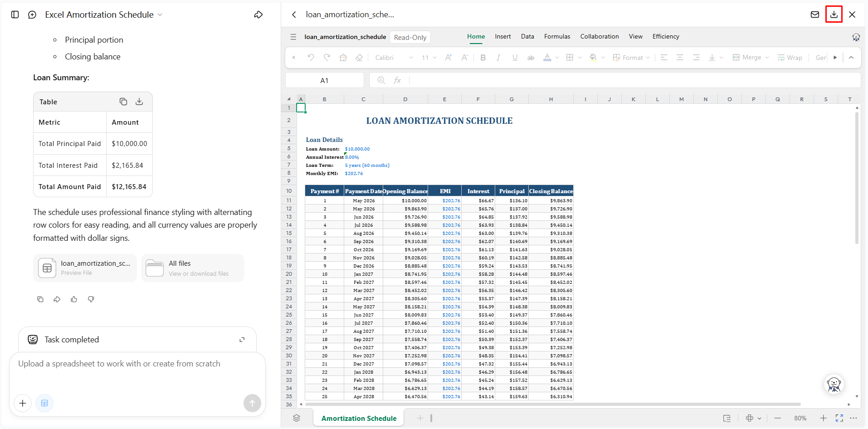The width and height of the screenshot is (868, 429).
Task: Open the spreadsheet hamburger menu
Action: pos(293,37)
